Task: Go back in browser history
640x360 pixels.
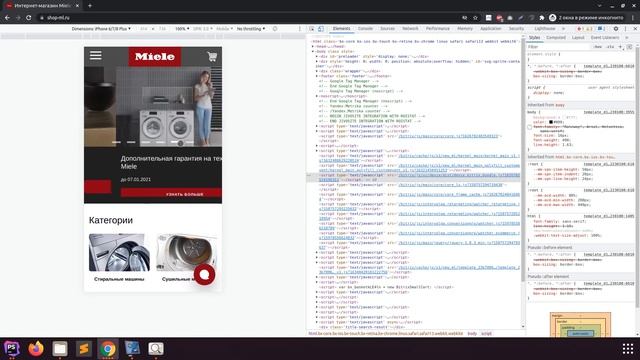Action: (7, 18)
